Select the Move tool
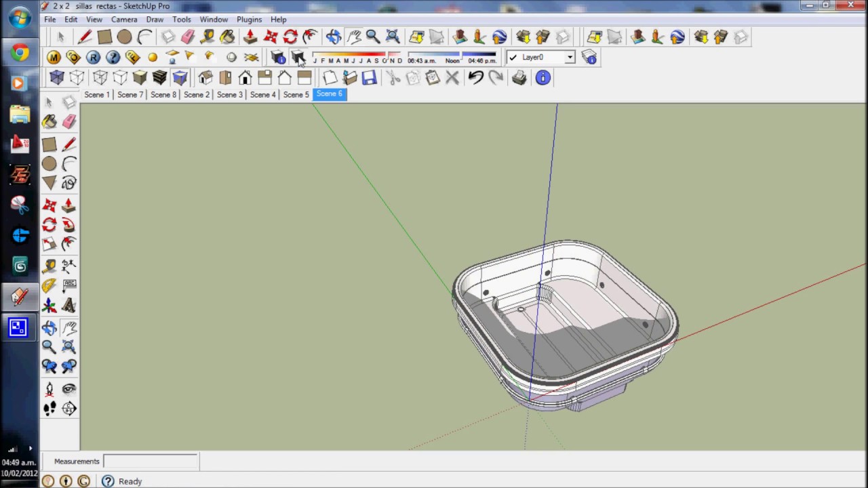868x488 pixels. click(50, 205)
